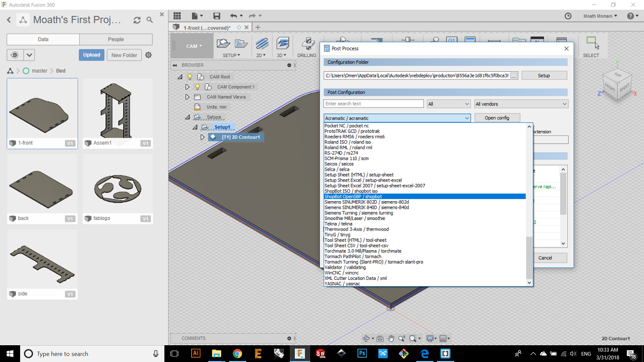This screenshot has width=644, height=362.
Task: Collapse the CAM Root tree node
Action: [180, 77]
